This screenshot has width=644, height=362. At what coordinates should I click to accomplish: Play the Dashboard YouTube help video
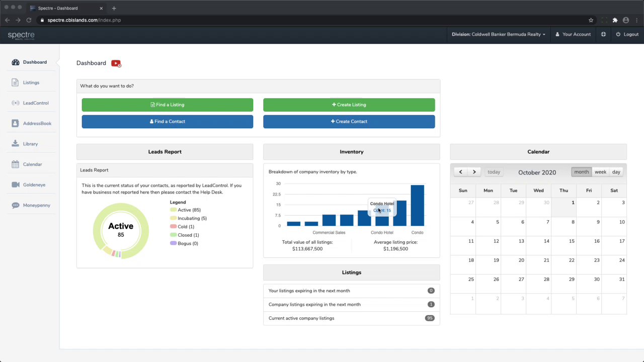(116, 63)
